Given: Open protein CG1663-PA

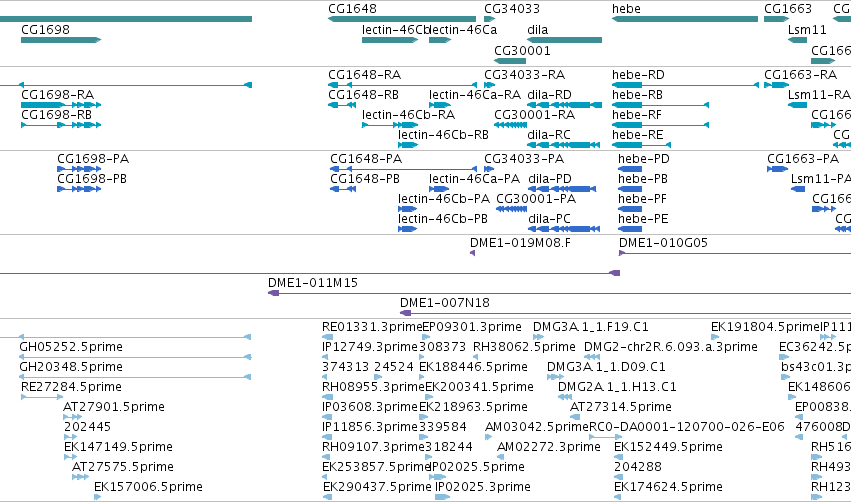Looking at the screenshot, I should [803, 158].
